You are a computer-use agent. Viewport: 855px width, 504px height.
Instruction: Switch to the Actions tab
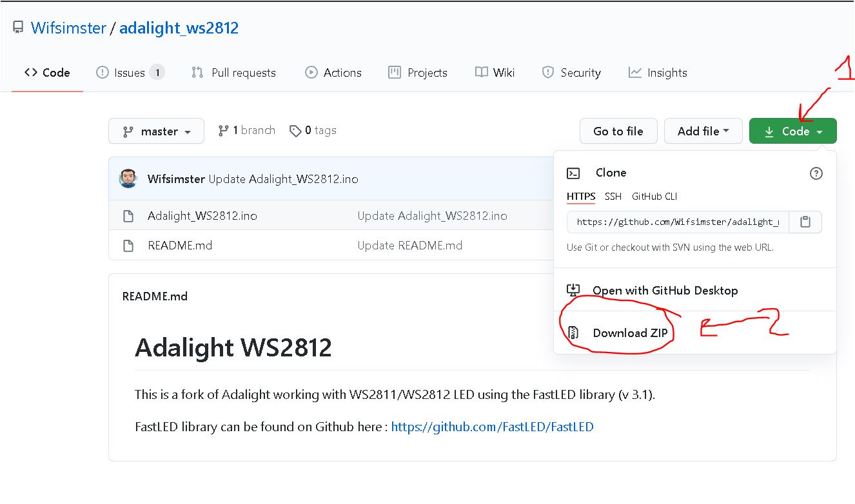tap(333, 73)
